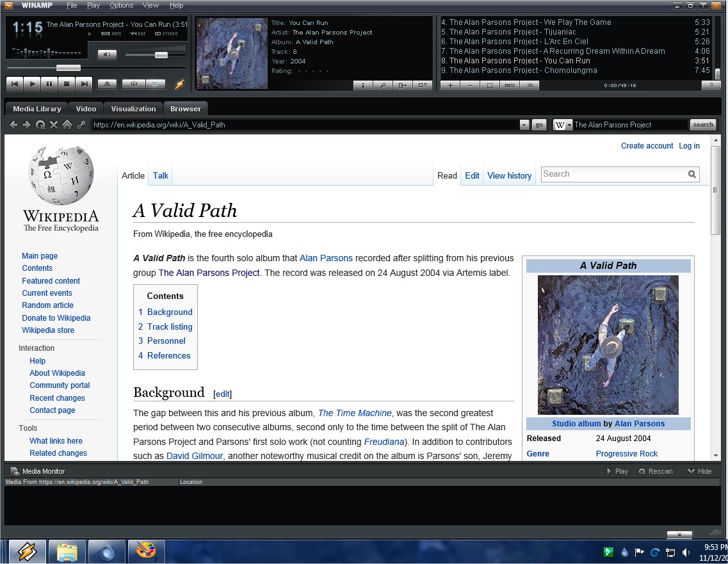Jump to the previous track

tap(14, 84)
